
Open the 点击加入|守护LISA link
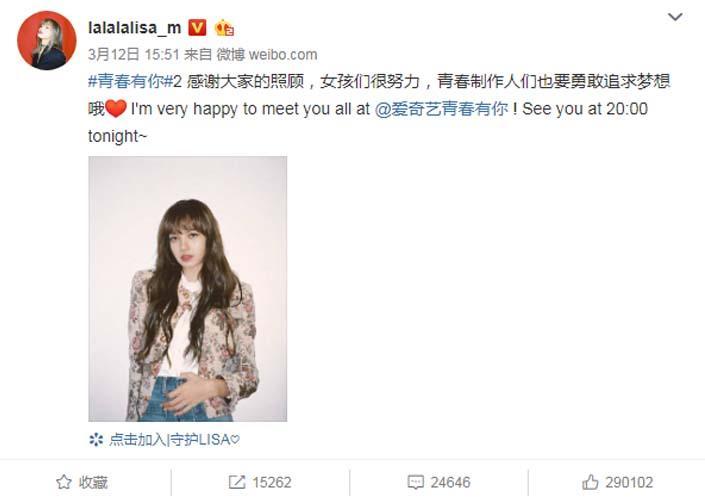(174, 439)
